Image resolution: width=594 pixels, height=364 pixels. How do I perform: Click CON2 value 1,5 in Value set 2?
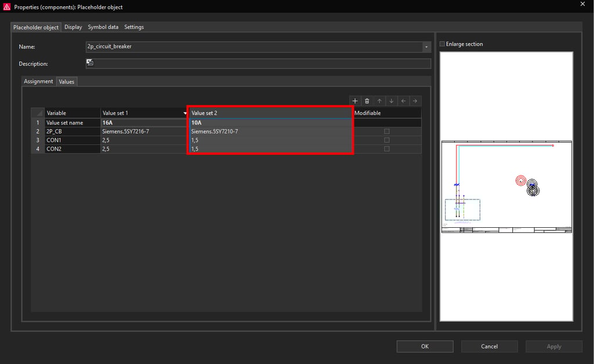pyautogui.click(x=271, y=149)
